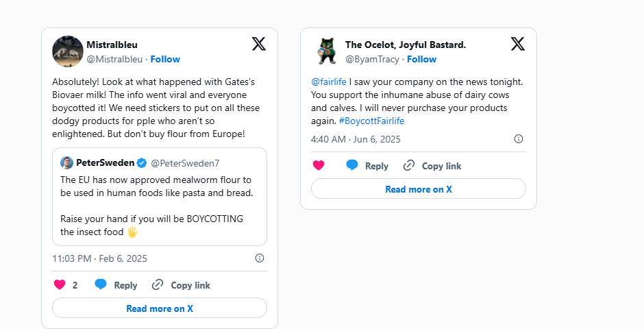
Task: Click the 11:03 PM Feb 6, 2025 timestamp
Action: pyautogui.click(x=99, y=258)
